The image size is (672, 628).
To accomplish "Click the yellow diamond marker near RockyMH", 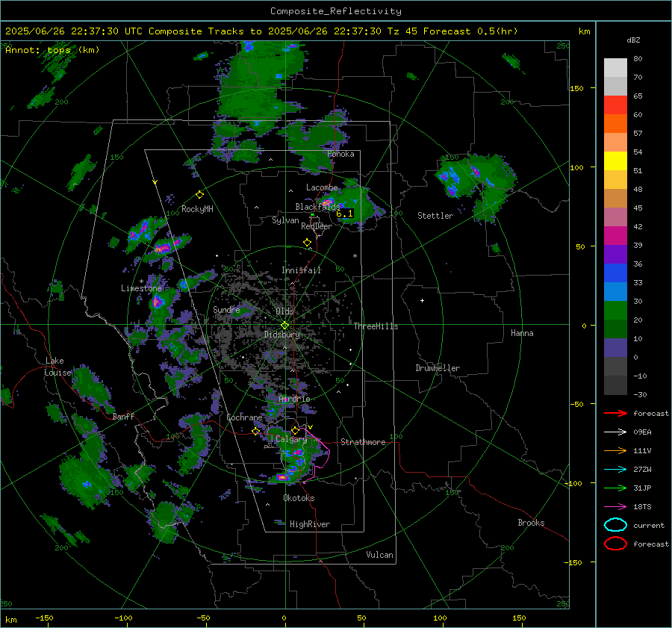I will 199,195.
